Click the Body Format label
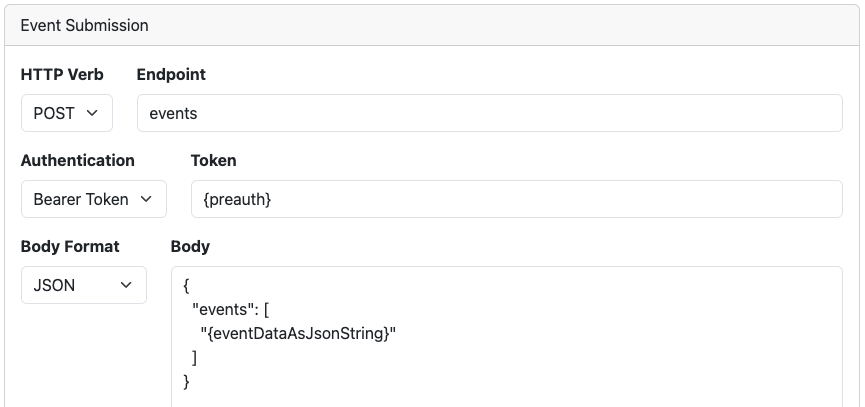865x407 pixels. [x=70, y=247]
